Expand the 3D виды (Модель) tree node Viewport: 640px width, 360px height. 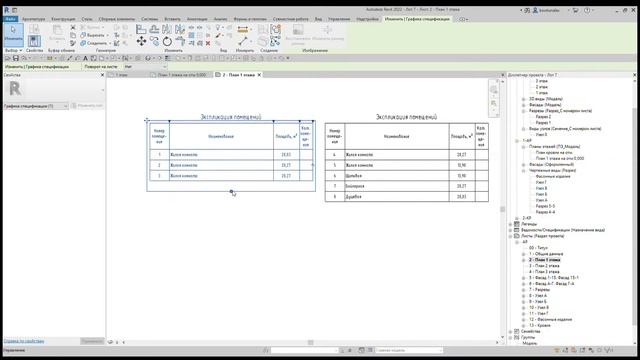[524, 99]
